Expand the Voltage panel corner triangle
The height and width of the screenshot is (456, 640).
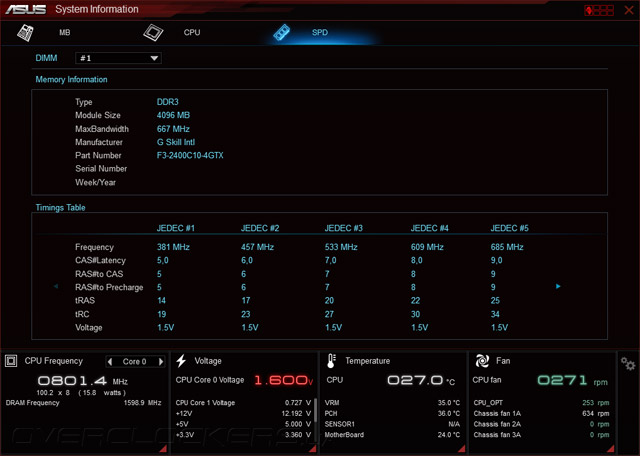click(313, 449)
